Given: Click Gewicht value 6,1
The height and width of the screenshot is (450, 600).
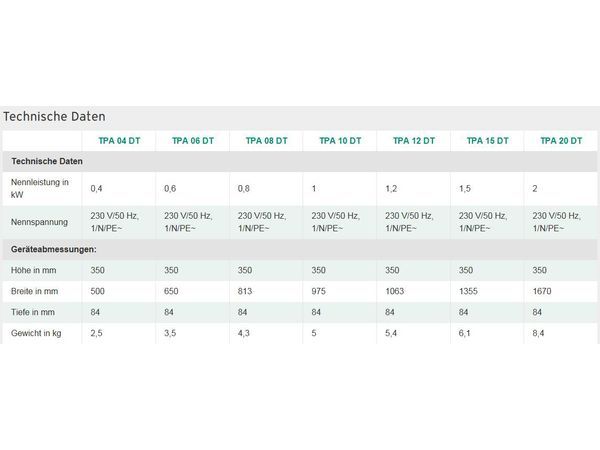Looking at the screenshot, I should (x=465, y=333).
